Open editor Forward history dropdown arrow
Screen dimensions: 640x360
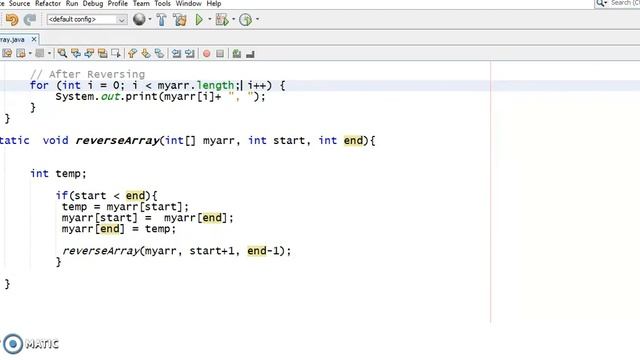49,53
